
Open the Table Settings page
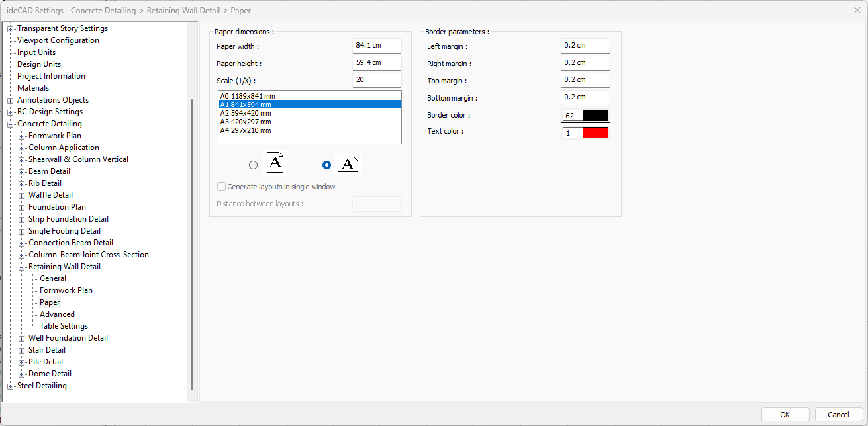tap(64, 326)
